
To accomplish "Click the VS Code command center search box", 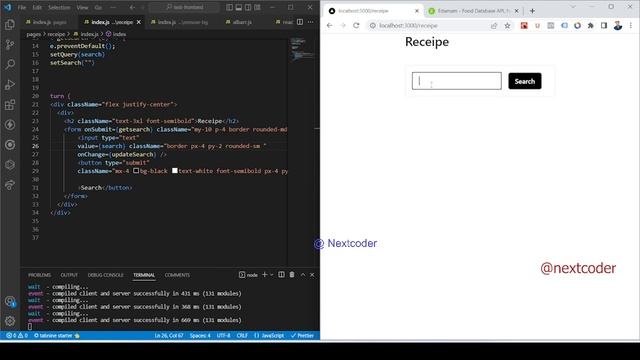I will (184, 7).
